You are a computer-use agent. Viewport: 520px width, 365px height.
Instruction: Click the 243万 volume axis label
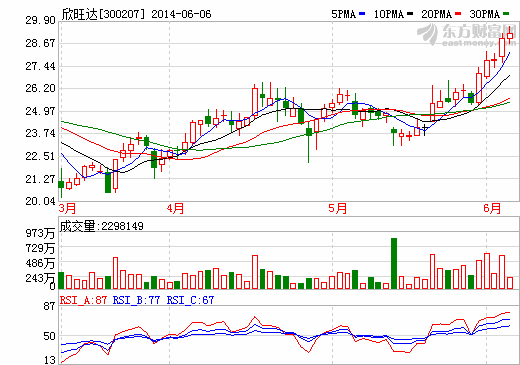pos(40,278)
